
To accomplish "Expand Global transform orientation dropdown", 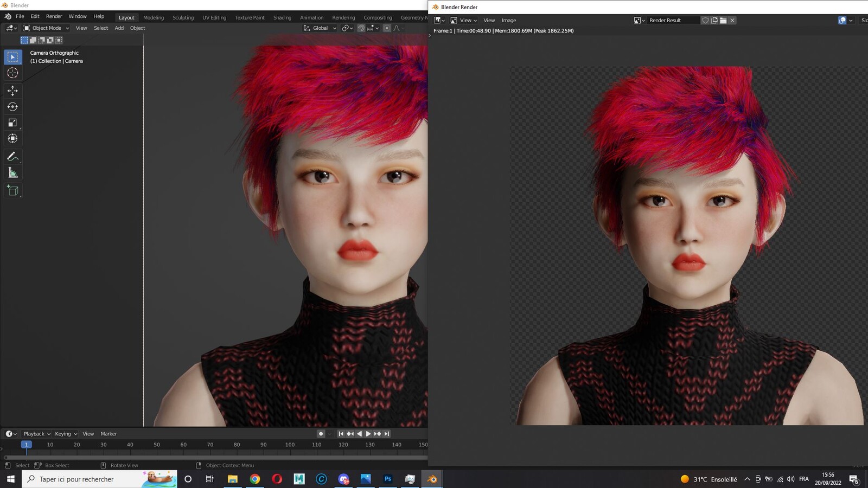I will click(x=320, y=28).
